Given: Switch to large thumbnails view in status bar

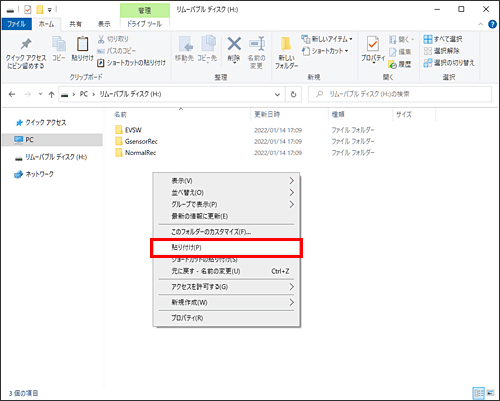Looking at the screenshot, I should tap(490, 393).
